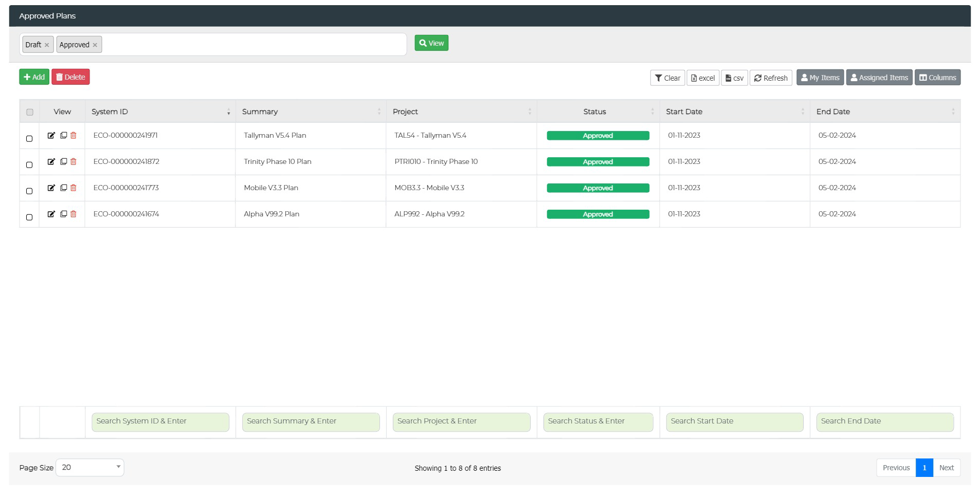The width and height of the screenshot is (980, 498).
Task: Click trash icon for Trinity Phase 10 Plan
Action: (74, 161)
